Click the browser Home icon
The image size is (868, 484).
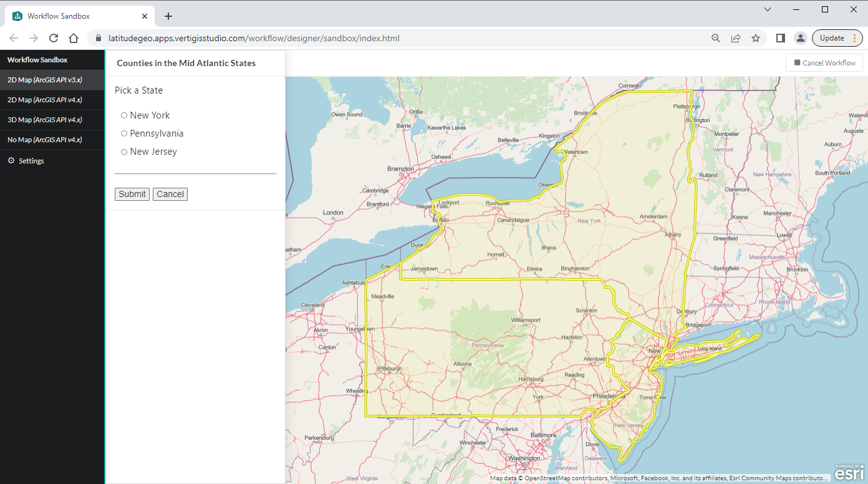pyautogui.click(x=73, y=37)
